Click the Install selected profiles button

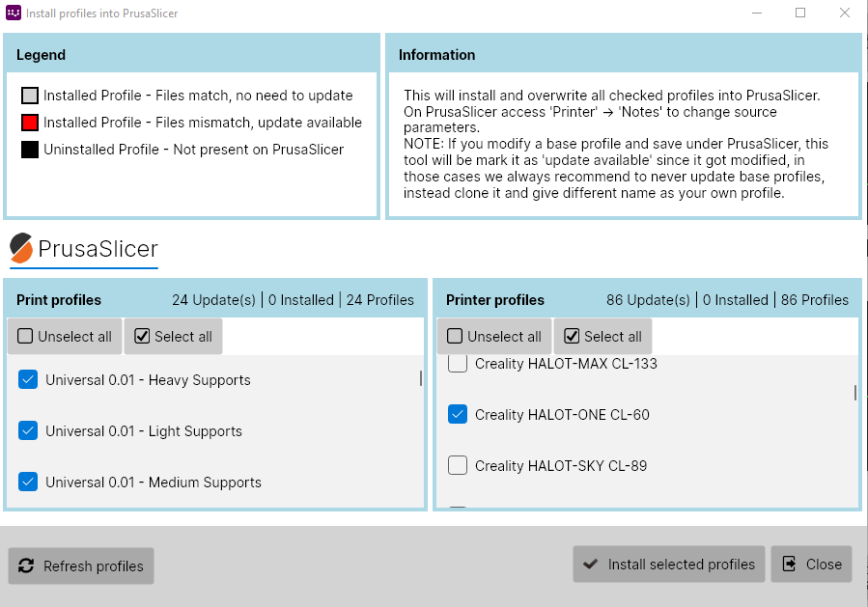click(x=669, y=564)
